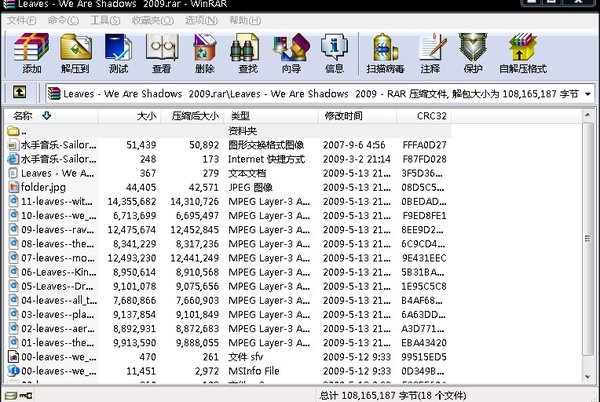Viewport: 600px width, 402px height.
Task: Click the 注释 (Comment) toolbar icon
Action: (432, 47)
